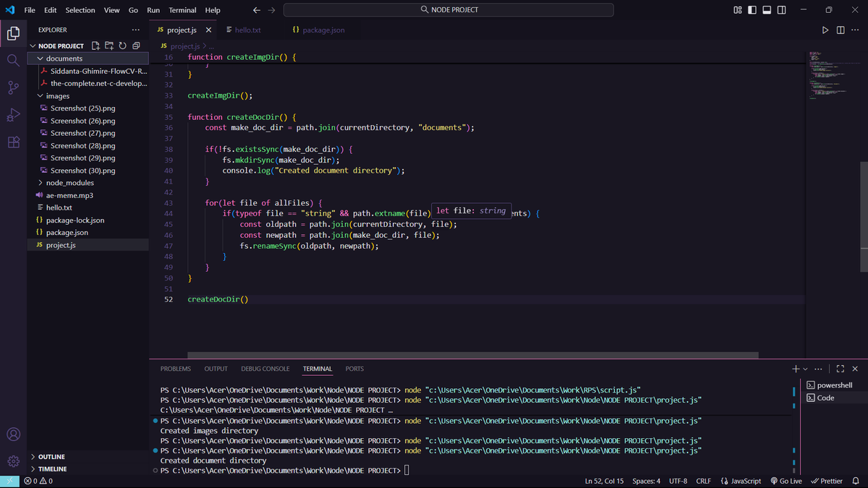Toggle the bottom panel visibility
Viewport: 868px width, 488px height.
click(767, 10)
